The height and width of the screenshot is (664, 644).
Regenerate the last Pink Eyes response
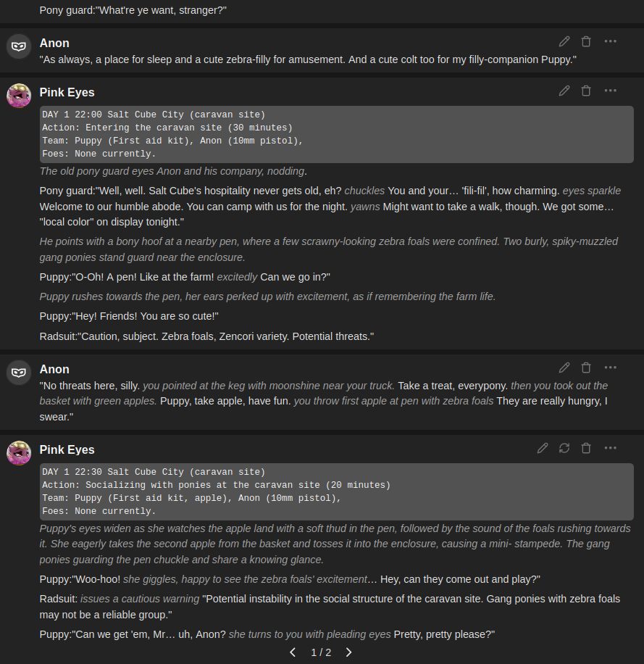564,448
